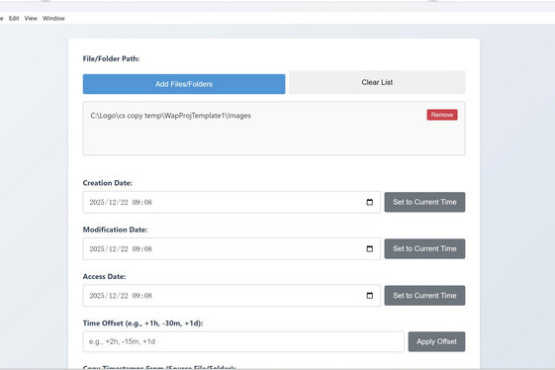Image resolution: width=555 pixels, height=370 pixels.
Task: Open the Access Date calendar picker icon
Action: tap(370, 296)
